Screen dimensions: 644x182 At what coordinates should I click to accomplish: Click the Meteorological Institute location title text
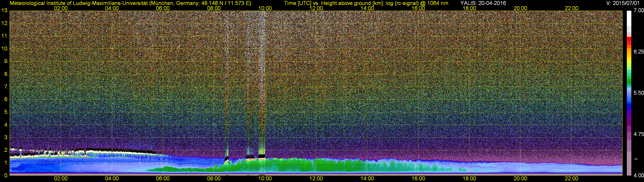[x=131, y=3]
